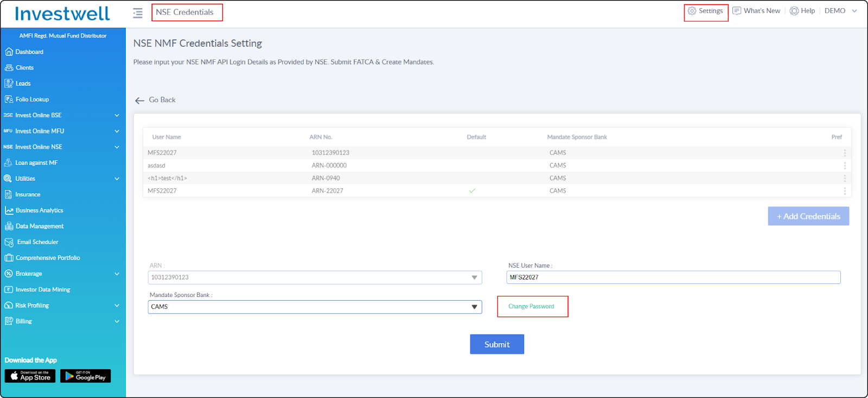The height and width of the screenshot is (398, 868).
Task: Click the What's New chat icon
Action: pos(737,11)
